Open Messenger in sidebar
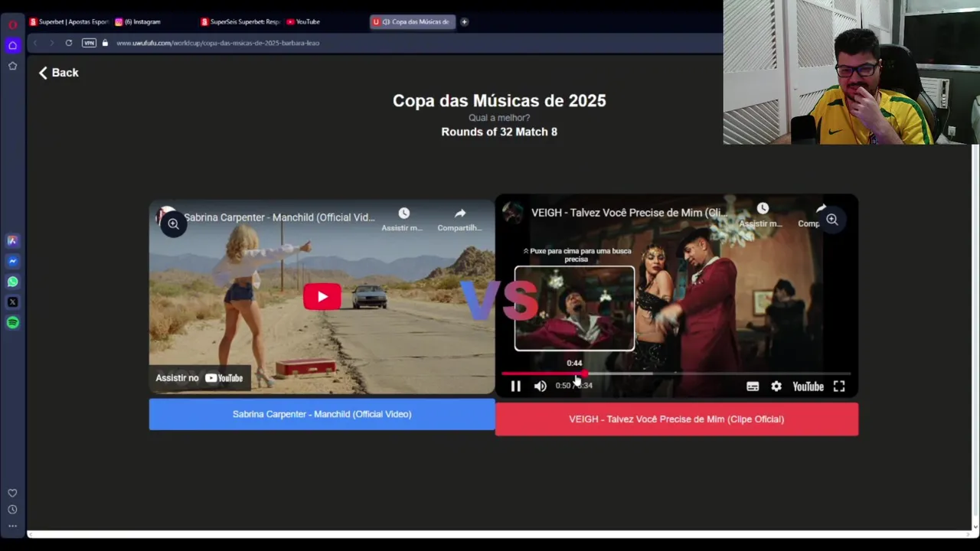 tap(12, 261)
